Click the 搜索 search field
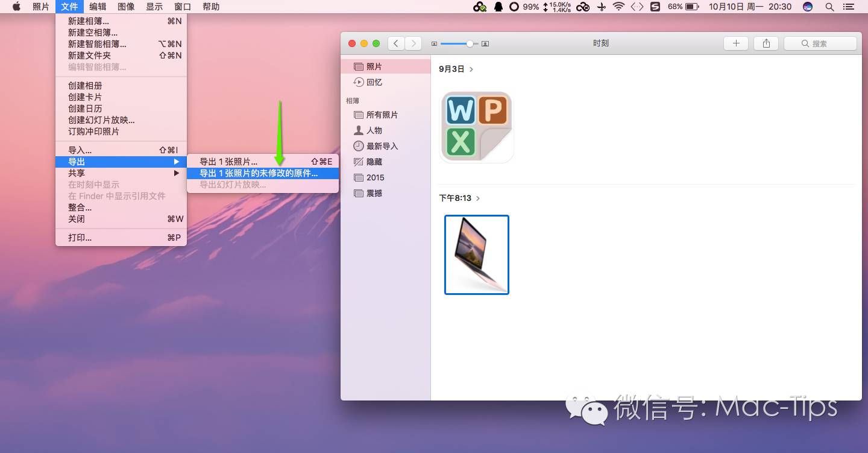Viewport: 868px width, 453px height. [x=820, y=43]
